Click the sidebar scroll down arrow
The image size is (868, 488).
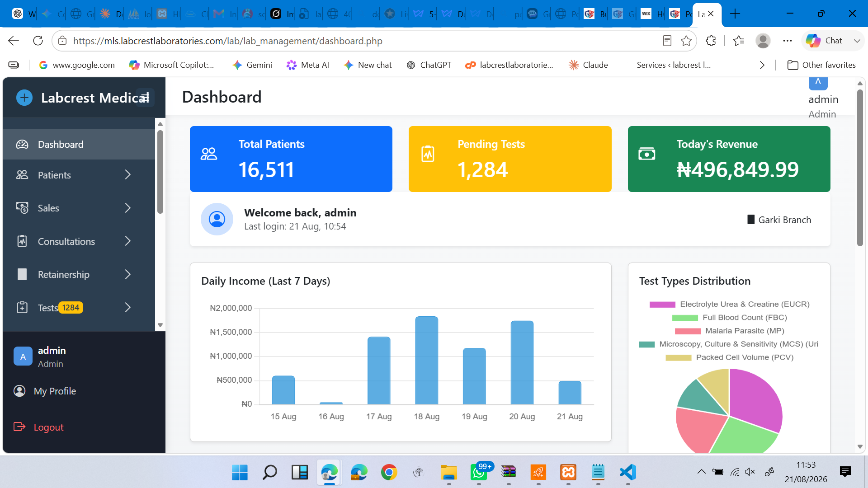click(x=160, y=325)
